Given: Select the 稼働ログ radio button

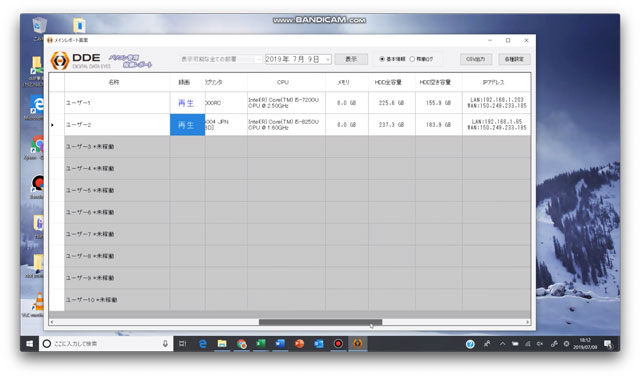Looking at the screenshot, I should click(412, 59).
